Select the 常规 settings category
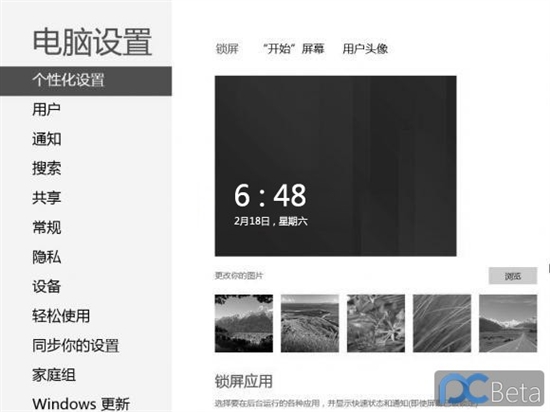550x412 pixels. pos(47,228)
